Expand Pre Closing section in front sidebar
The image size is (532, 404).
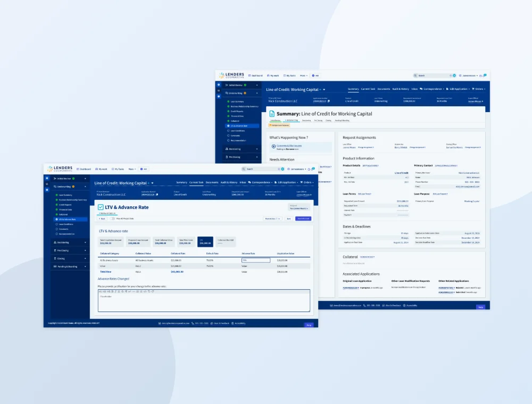tap(70, 250)
